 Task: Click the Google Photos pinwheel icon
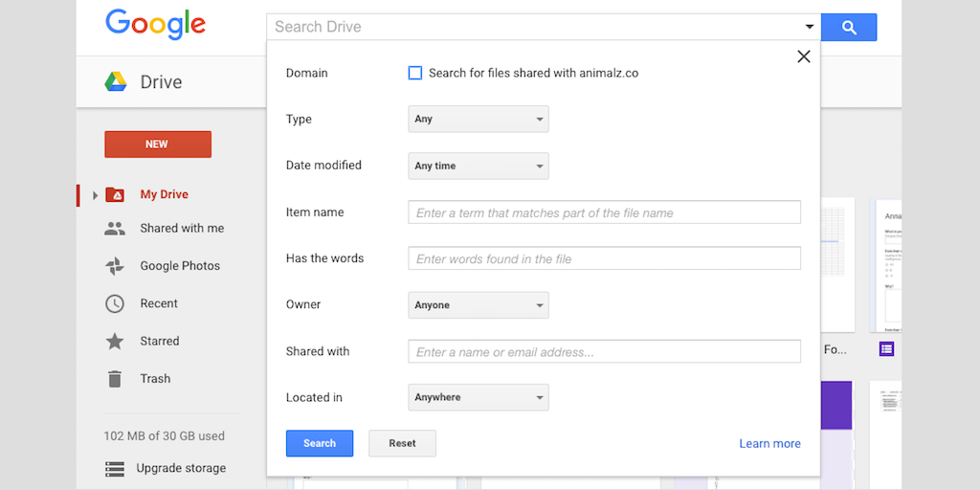[115, 266]
